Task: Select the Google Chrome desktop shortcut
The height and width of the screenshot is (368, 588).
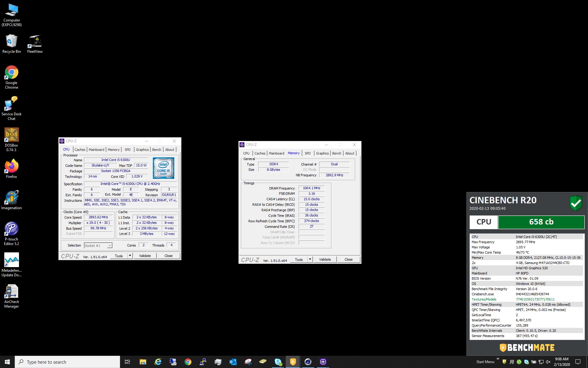Action: pyautogui.click(x=12, y=77)
